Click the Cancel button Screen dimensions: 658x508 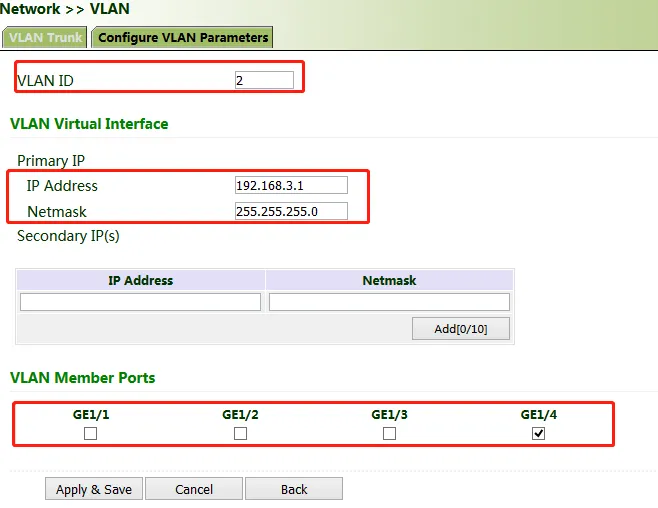194,489
